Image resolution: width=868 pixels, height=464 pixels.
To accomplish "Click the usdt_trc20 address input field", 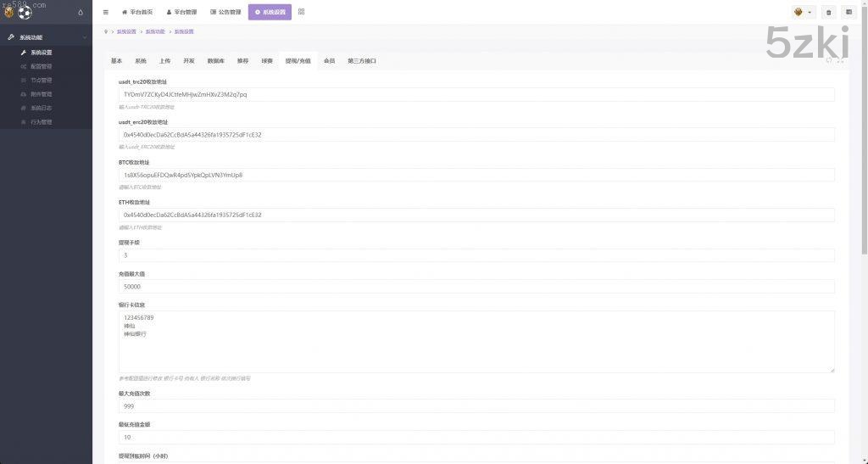I will click(476, 94).
